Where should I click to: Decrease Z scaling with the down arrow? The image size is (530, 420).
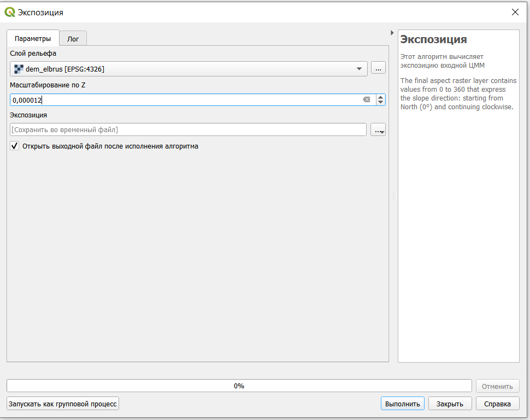pyautogui.click(x=381, y=103)
